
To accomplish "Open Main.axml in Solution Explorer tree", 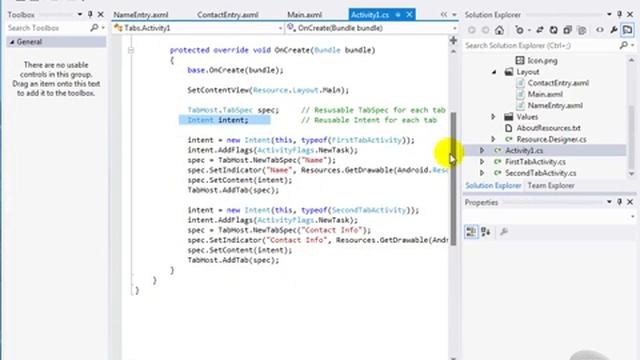I will [x=545, y=94].
